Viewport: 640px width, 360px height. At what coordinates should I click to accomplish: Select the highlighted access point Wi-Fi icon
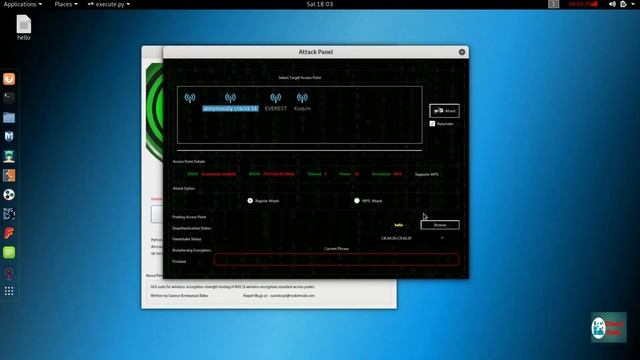point(230,98)
